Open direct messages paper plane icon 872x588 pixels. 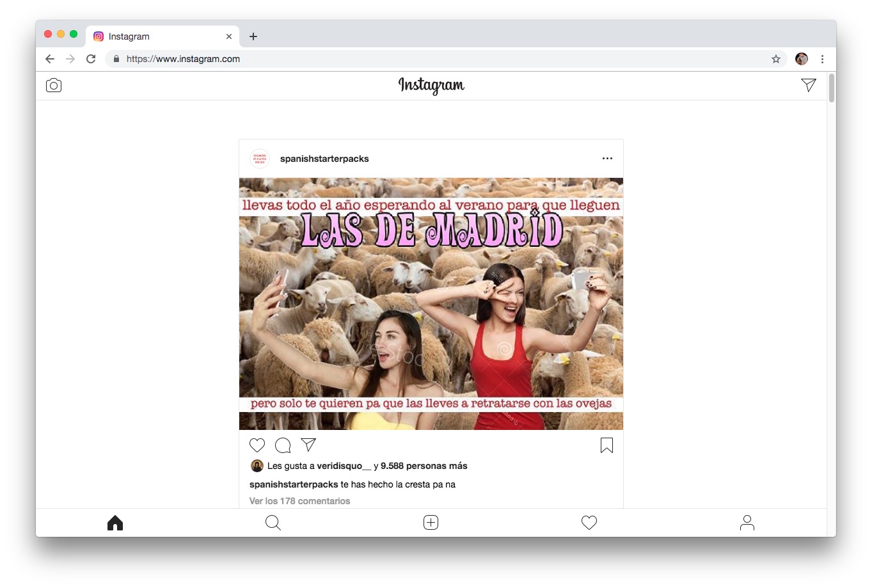[808, 85]
